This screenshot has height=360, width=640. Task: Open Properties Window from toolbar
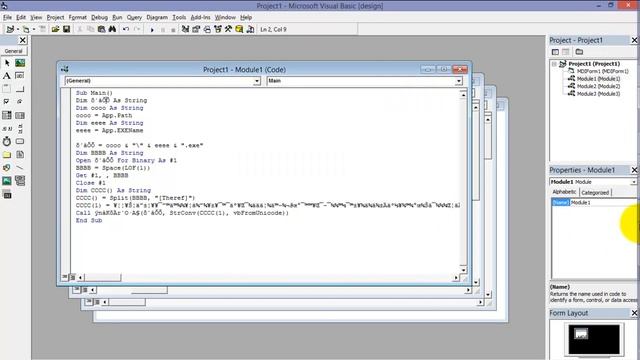coord(196,29)
